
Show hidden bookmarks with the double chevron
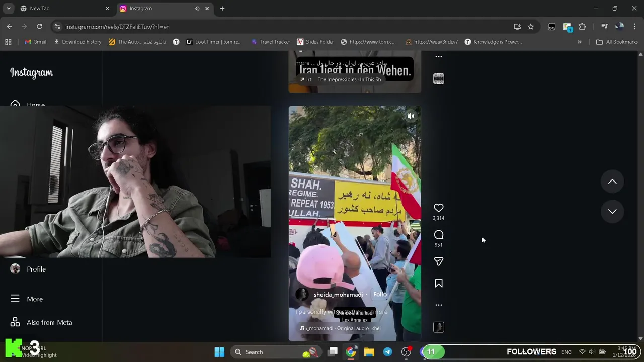coord(579,42)
